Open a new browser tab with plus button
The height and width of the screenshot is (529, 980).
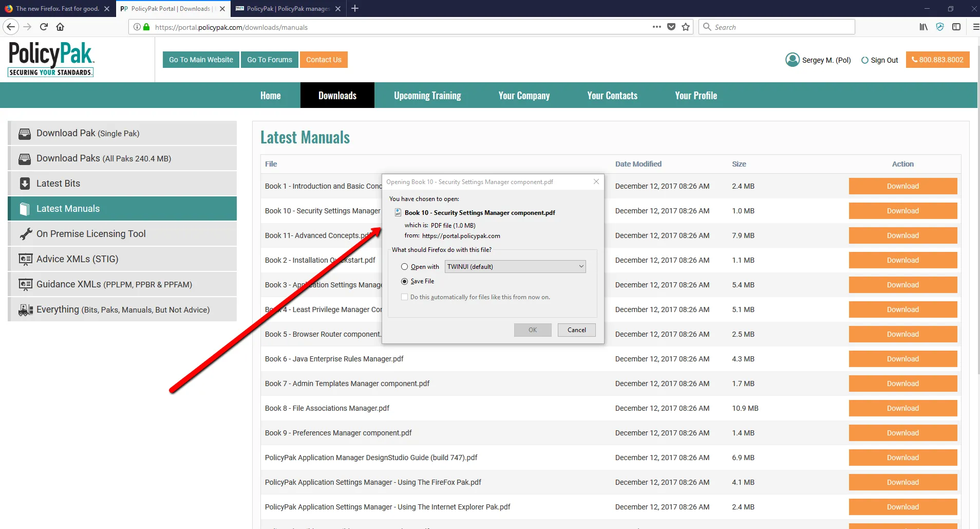click(x=355, y=8)
